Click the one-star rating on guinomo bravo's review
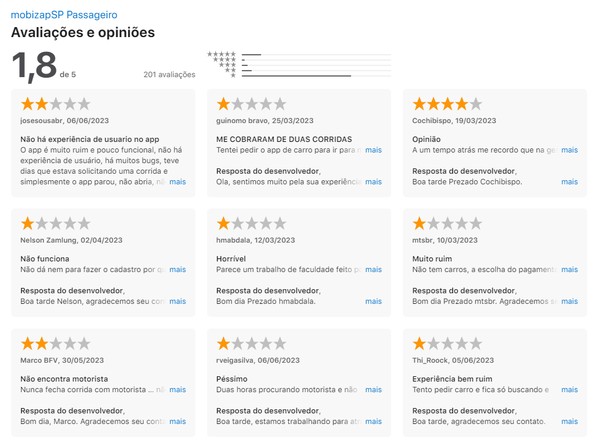600x444 pixels. (x=251, y=104)
